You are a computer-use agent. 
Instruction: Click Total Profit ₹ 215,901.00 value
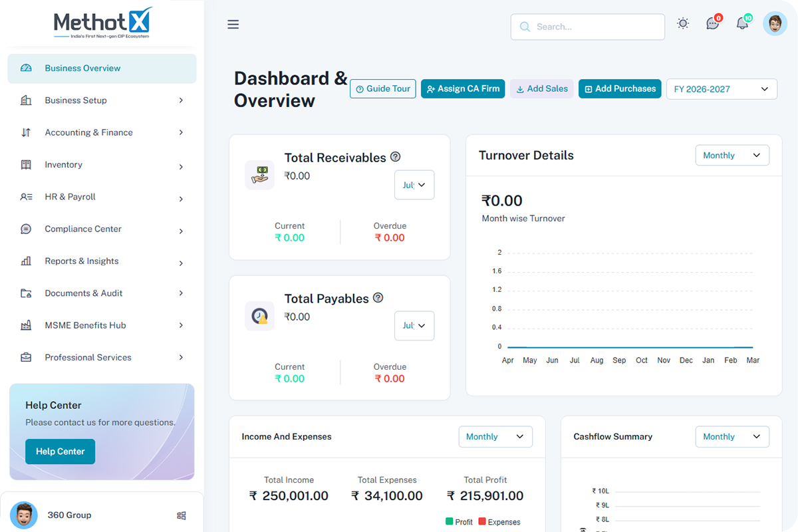[485, 496]
